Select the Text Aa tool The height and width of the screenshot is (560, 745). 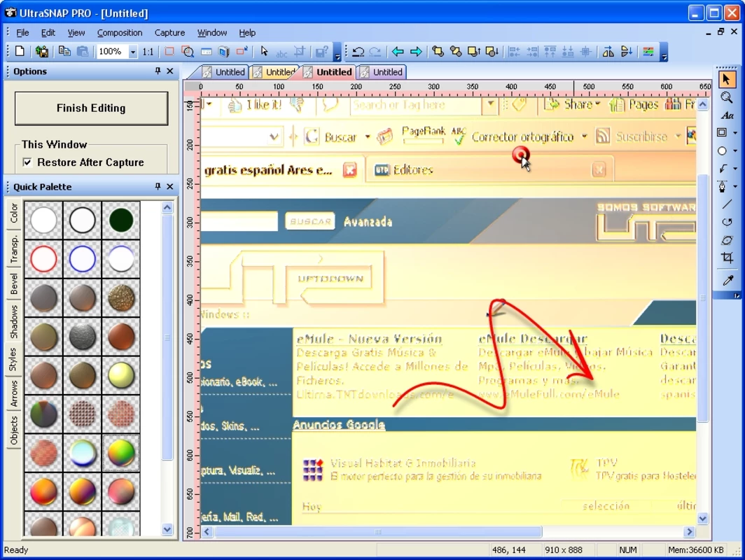[x=727, y=115]
